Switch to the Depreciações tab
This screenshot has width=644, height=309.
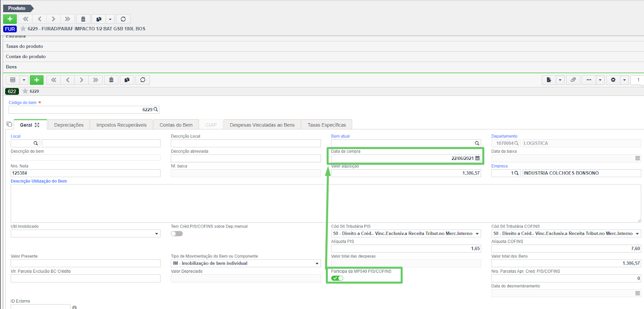[69, 125]
